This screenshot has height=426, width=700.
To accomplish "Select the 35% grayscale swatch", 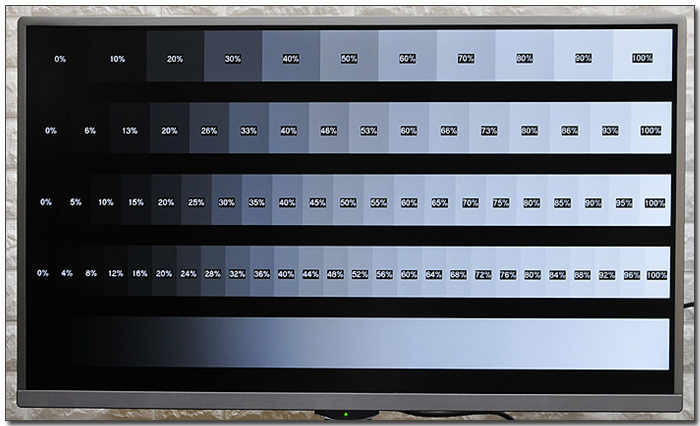I will pos(257,202).
